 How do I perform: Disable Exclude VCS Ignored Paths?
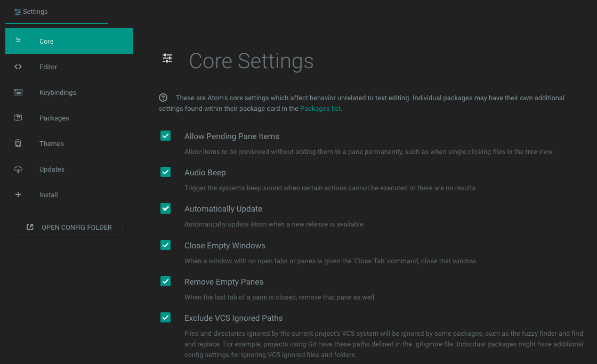(x=165, y=318)
